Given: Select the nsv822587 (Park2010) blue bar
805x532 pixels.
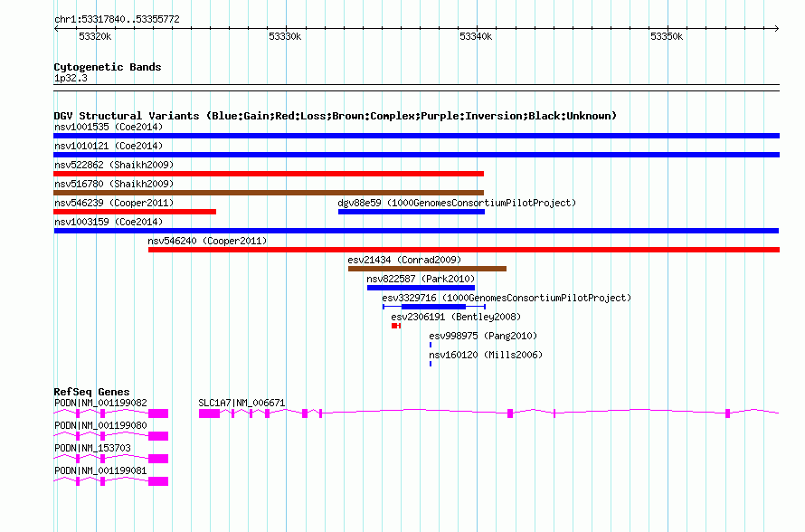Looking at the screenshot, I should [x=421, y=288].
